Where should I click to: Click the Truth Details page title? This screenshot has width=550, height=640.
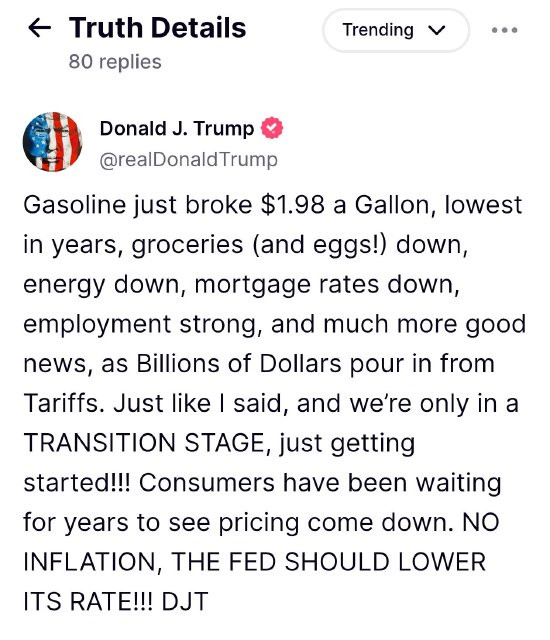coord(157,28)
